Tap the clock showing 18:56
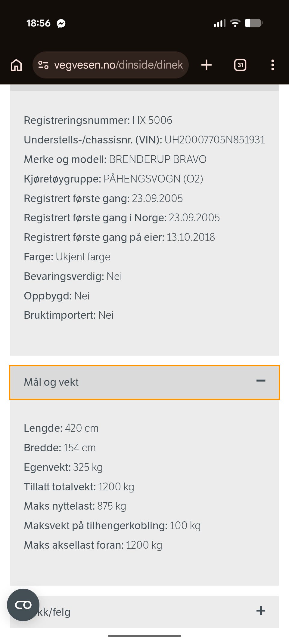 click(x=39, y=23)
